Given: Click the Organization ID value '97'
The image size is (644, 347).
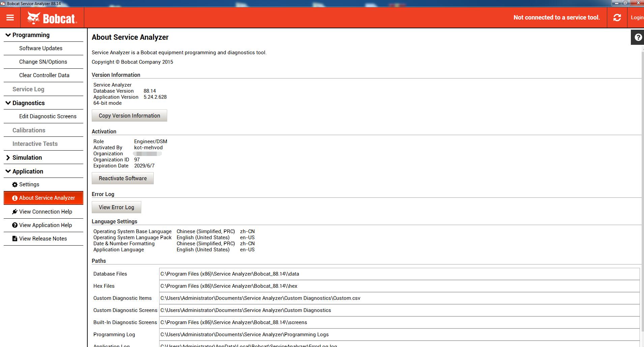Looking at the screenshot, I should tap(137, 160).
